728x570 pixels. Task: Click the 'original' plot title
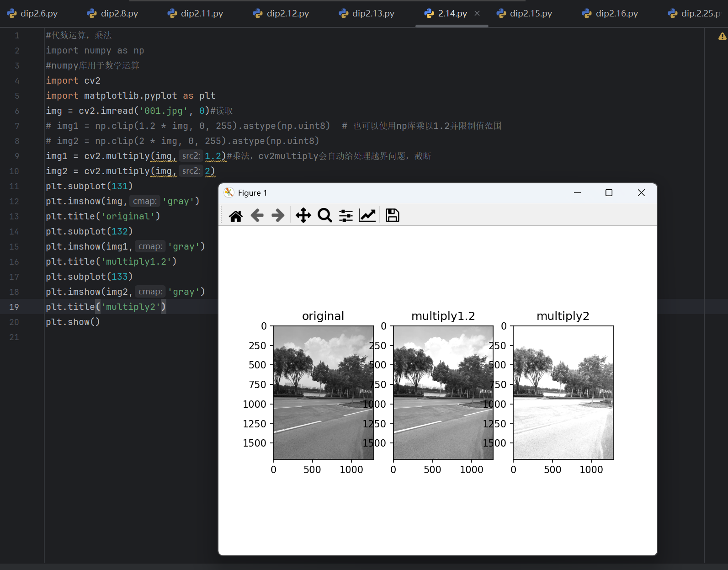pyautogui.click(x=323, y=316)
